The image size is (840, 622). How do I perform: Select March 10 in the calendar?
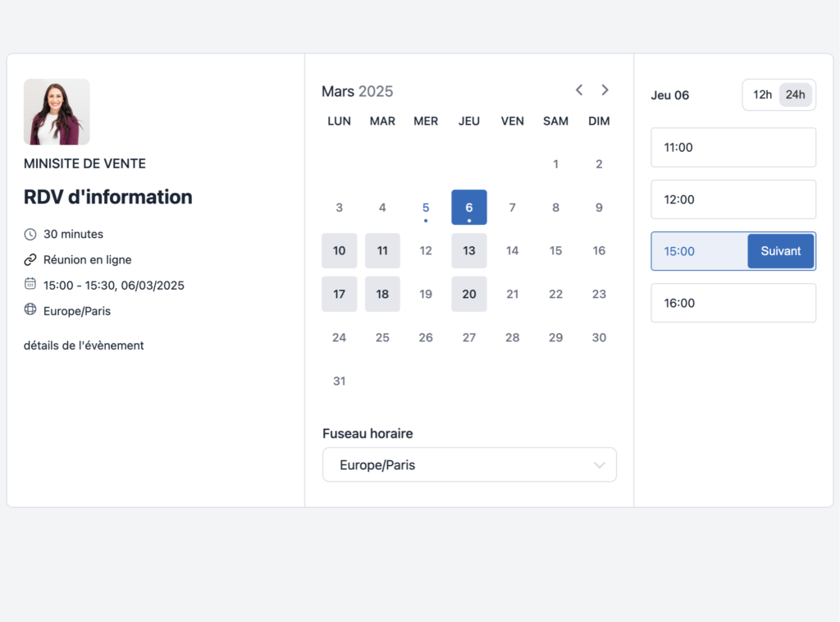click(x=339, y=251)
